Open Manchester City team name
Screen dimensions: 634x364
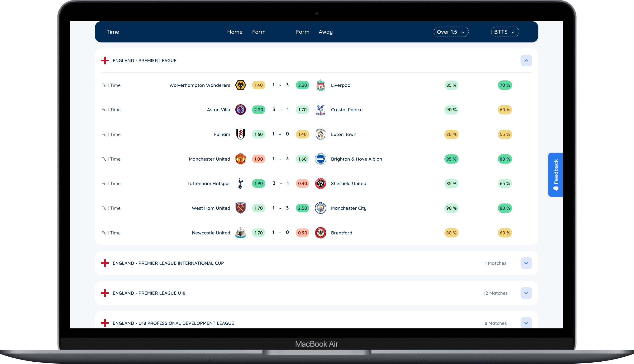[x=348, y=208]
